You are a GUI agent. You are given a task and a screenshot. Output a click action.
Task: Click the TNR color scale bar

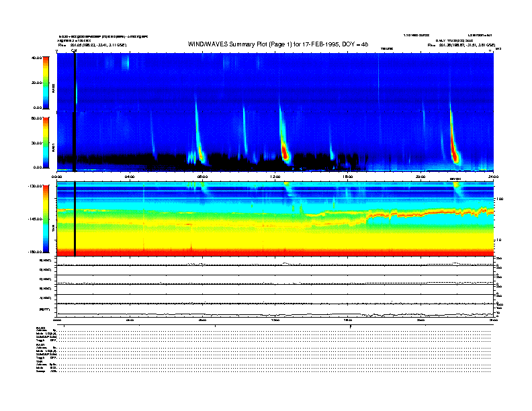tap(46, 219)
